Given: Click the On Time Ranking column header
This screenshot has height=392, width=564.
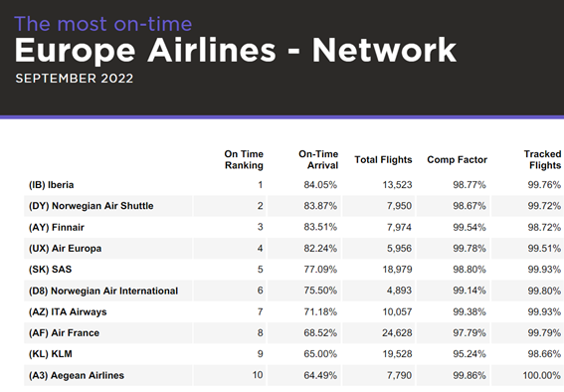Looking at the screenshot, I should coord(244,159).
